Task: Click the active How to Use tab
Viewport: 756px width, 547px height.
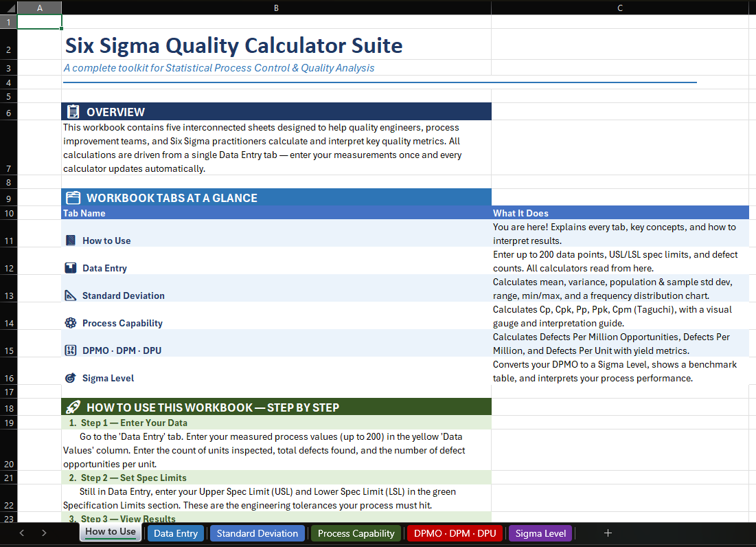Action: point(110,533)
